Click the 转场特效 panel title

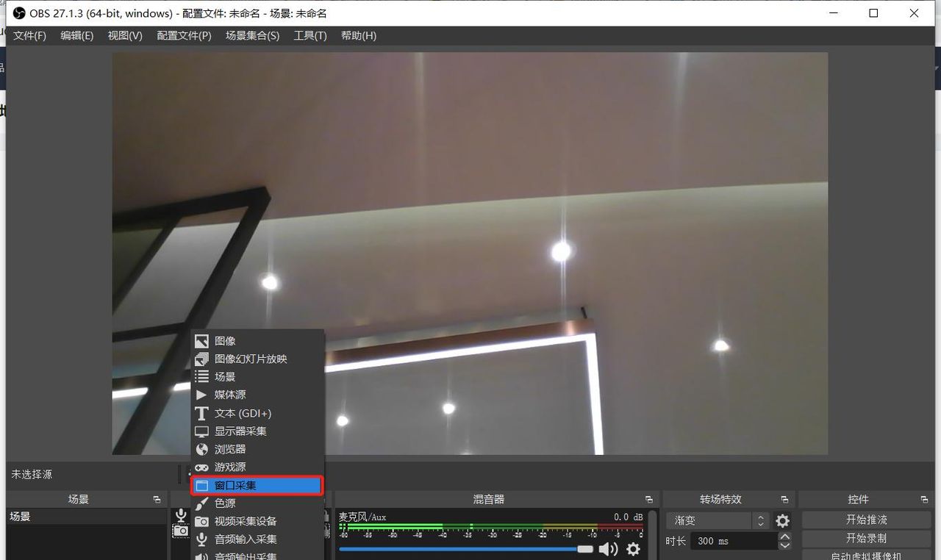[721, 500]
